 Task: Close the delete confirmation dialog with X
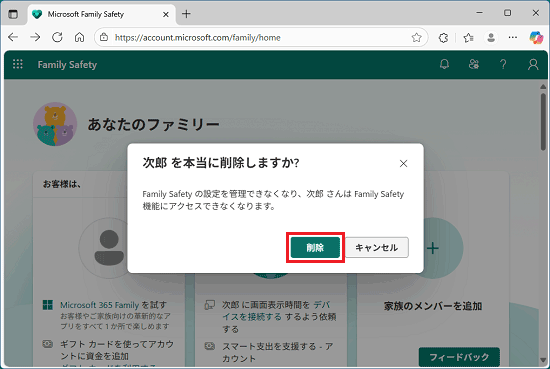[403, 163]
